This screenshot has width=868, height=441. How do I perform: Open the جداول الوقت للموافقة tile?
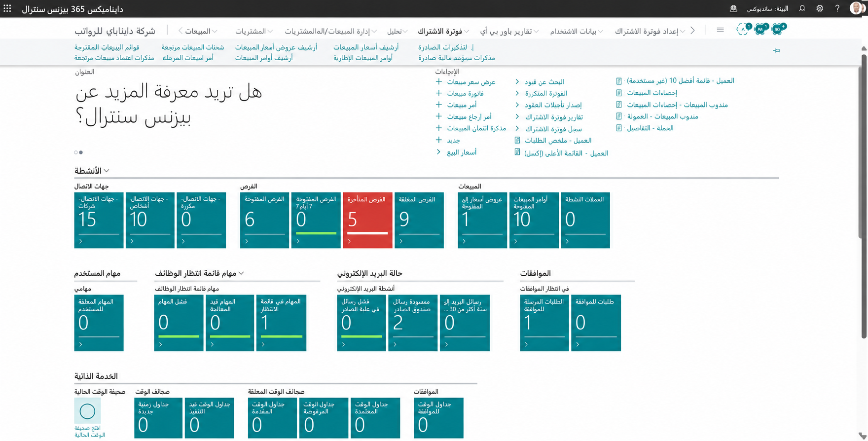pos(438,418)
